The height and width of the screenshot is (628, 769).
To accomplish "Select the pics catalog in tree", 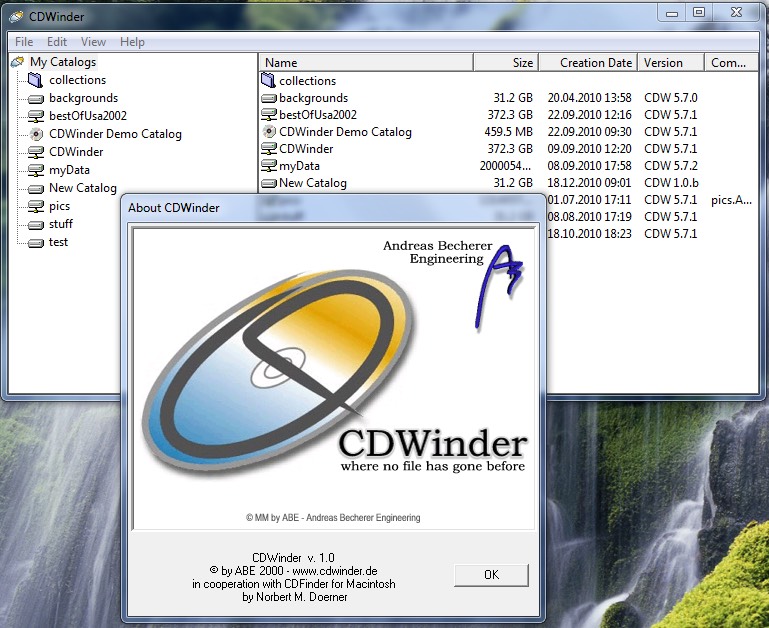I will click(59, 206).
